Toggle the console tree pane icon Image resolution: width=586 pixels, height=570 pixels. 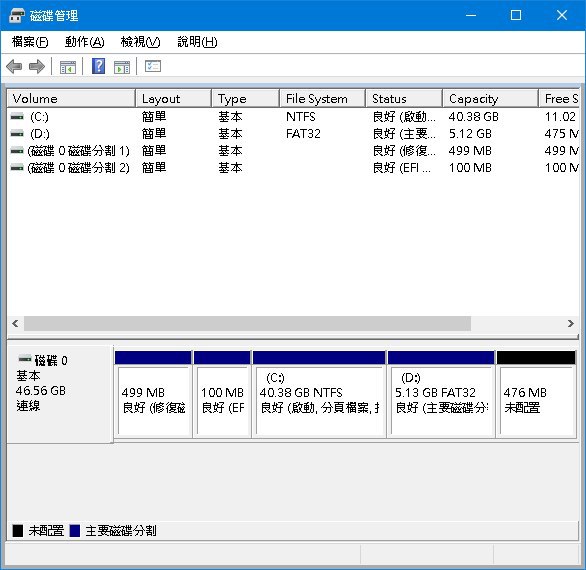[68, 67]
